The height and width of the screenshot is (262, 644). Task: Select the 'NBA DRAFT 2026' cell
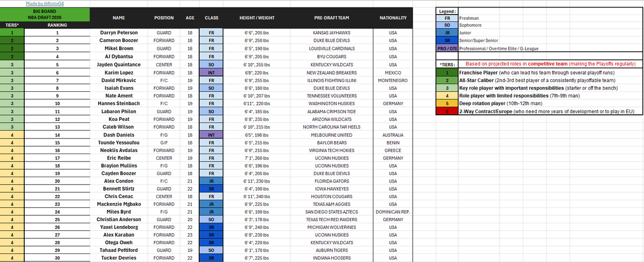[x=45, y=17]
